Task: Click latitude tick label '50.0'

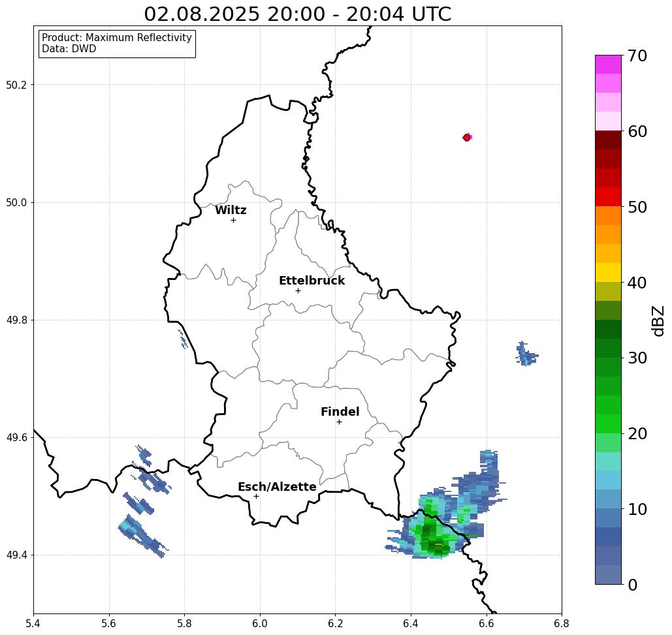Action: [16, 202]
